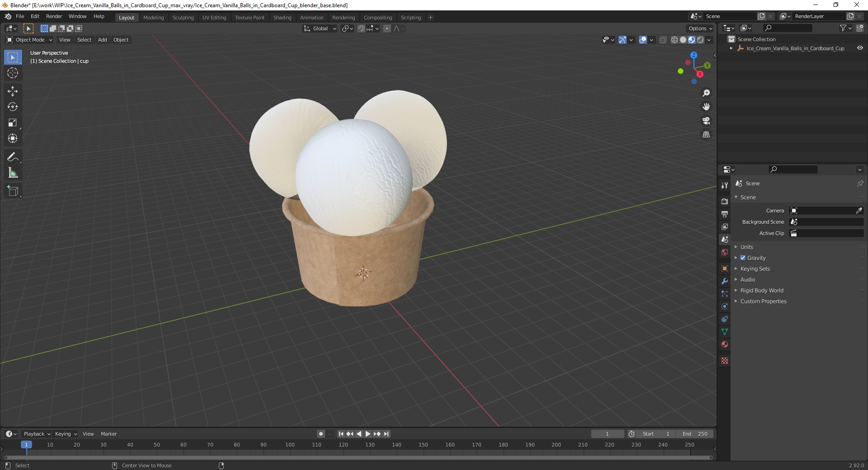Expand the Units panel
This screenshot has height=470, width=868.
click(x=746, y=247)
